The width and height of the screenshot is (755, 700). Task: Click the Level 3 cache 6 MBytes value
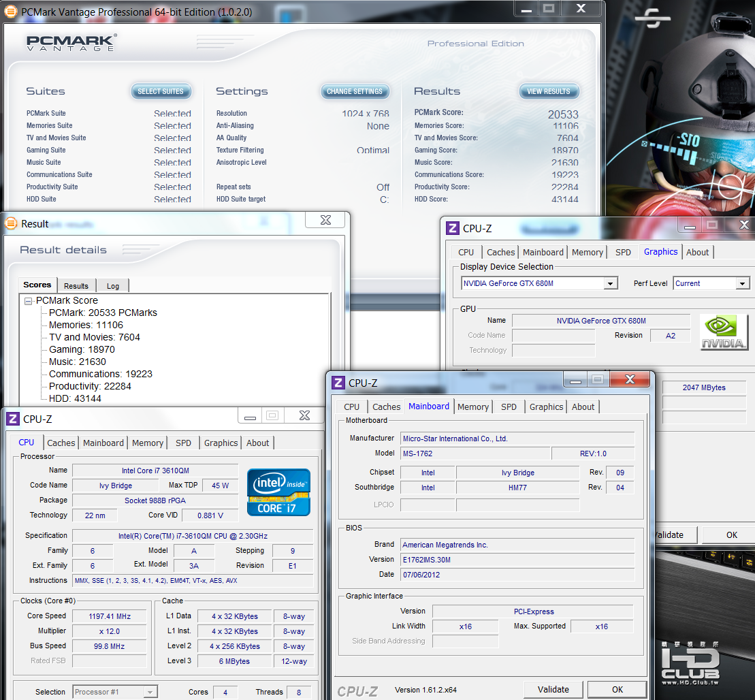(x=234, y=661)
